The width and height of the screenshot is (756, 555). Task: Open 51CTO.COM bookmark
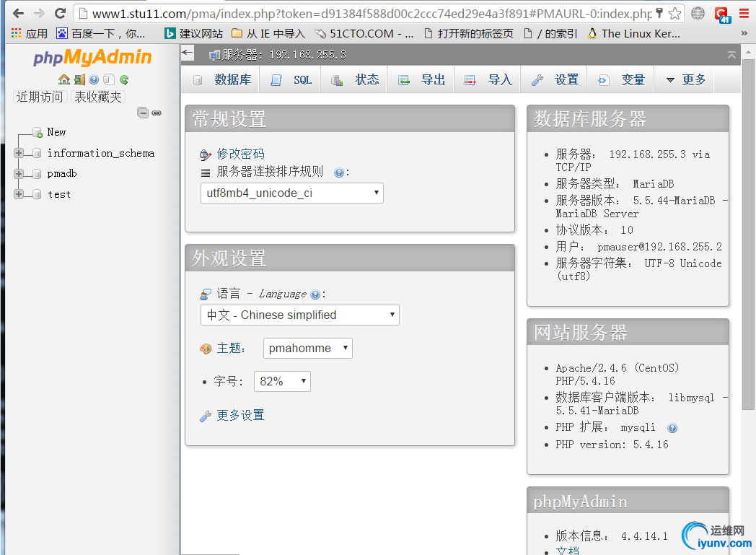coord(364,33)
